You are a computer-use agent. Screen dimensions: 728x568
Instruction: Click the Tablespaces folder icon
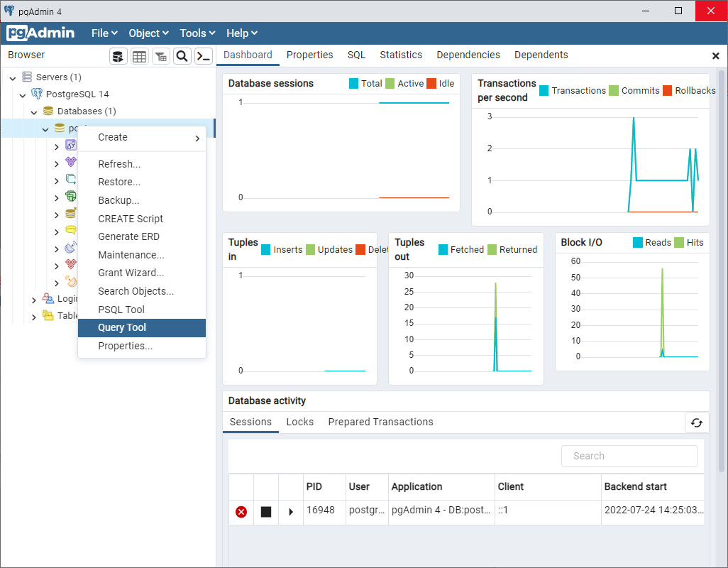coord(48,315)
